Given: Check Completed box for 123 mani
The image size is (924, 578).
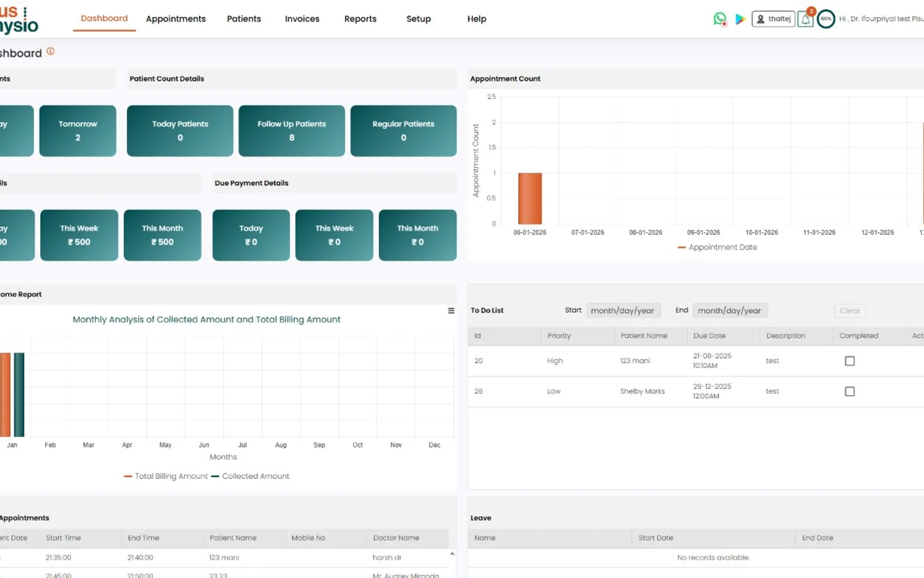Looking at the screenshot, I should [850, 361].
